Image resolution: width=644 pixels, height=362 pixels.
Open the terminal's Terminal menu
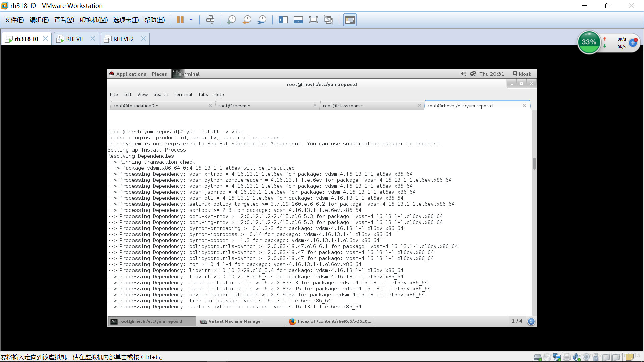[183, 94]
